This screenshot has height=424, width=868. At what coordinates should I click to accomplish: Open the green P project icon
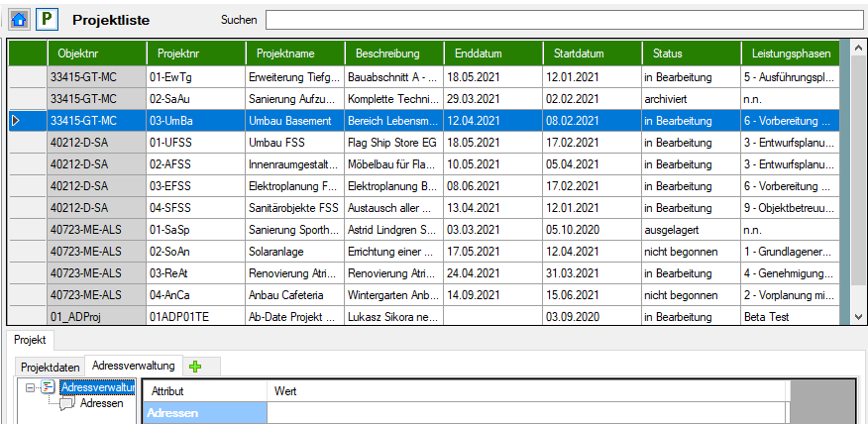tap(47, 20)
